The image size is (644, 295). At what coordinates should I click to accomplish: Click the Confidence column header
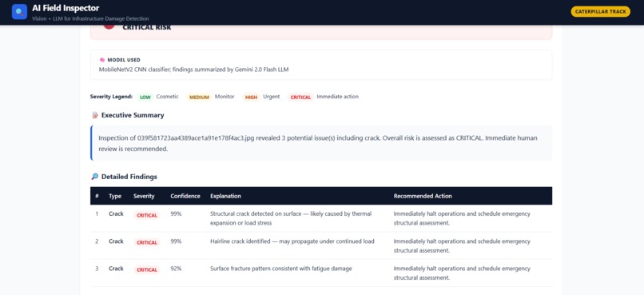(x=185, y=196)
